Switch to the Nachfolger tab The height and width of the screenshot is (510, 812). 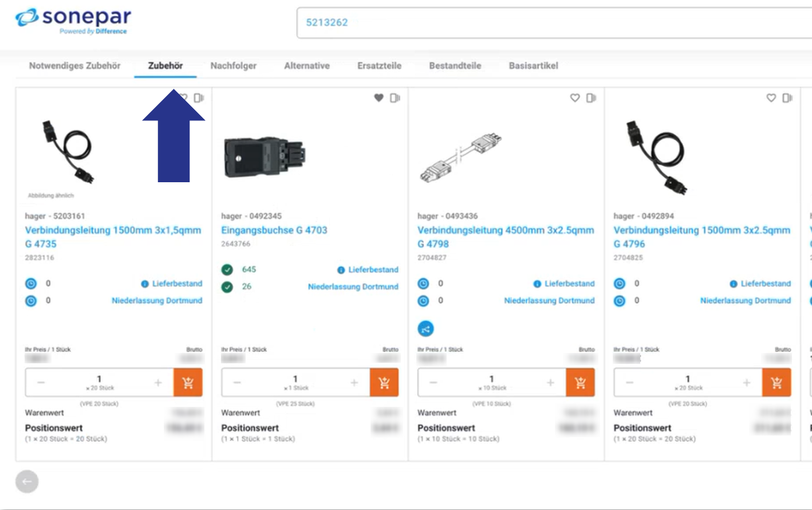click(234, 66)
